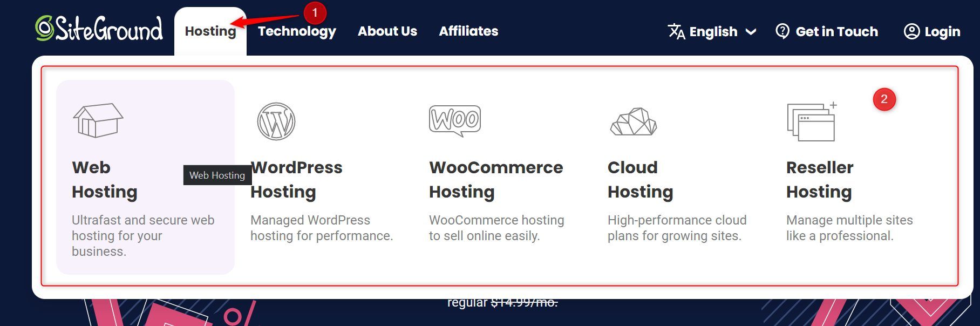
Task: Click the Woo logo icon
Action: pos(455,120)
